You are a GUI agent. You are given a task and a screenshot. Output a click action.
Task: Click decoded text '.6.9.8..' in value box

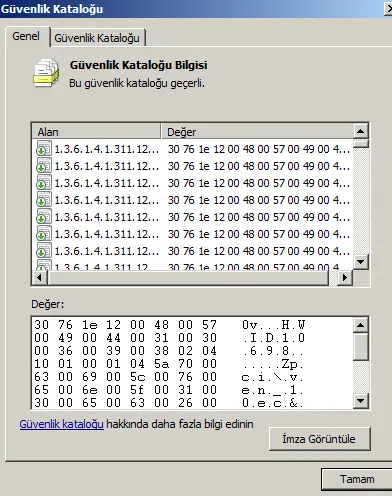(273, 351)
